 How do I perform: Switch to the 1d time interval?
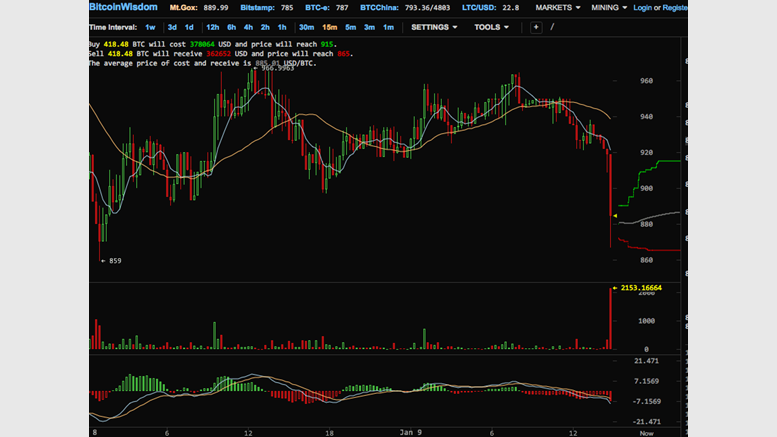(189, 27)
